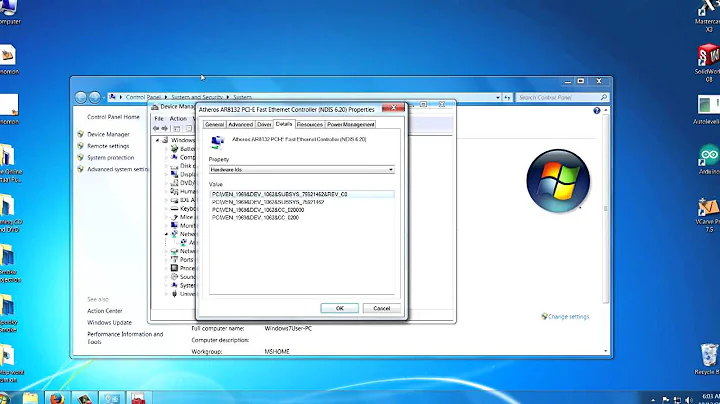This screenshot has width=720, height=404.
Task: Click the Processors icon in device tree
Action: (x=174, y=268)
